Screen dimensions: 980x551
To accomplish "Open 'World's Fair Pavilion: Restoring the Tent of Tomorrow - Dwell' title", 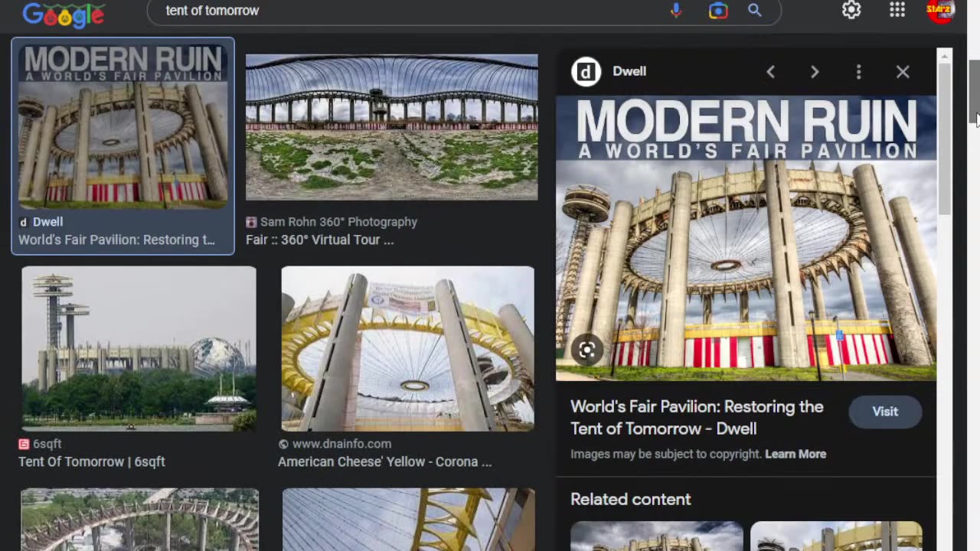I will click(697, 418).
